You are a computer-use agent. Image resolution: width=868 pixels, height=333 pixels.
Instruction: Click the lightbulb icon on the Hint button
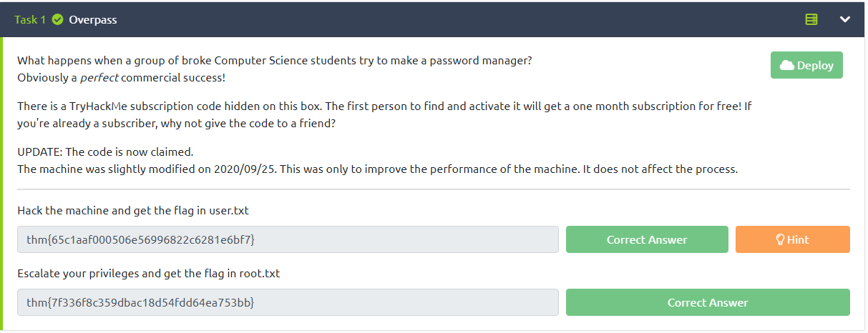781,240
